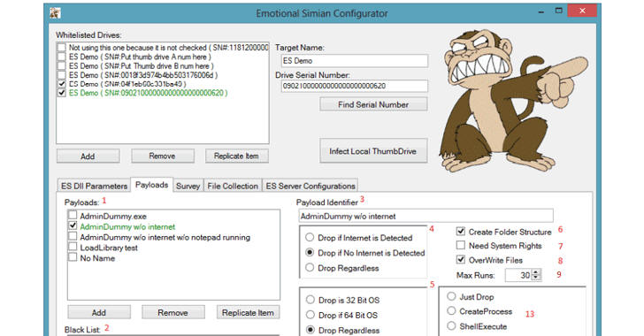Click Replicate Item under Payloads list
The image size is (644, 336).
click(248, 313)
